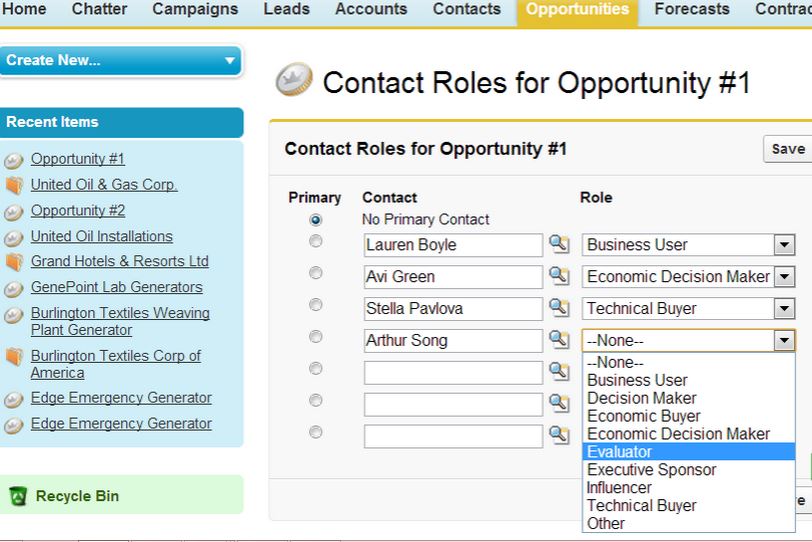The image size is (812, 542).
Task: Expand the Create New menu
Action: coord(230,61)
